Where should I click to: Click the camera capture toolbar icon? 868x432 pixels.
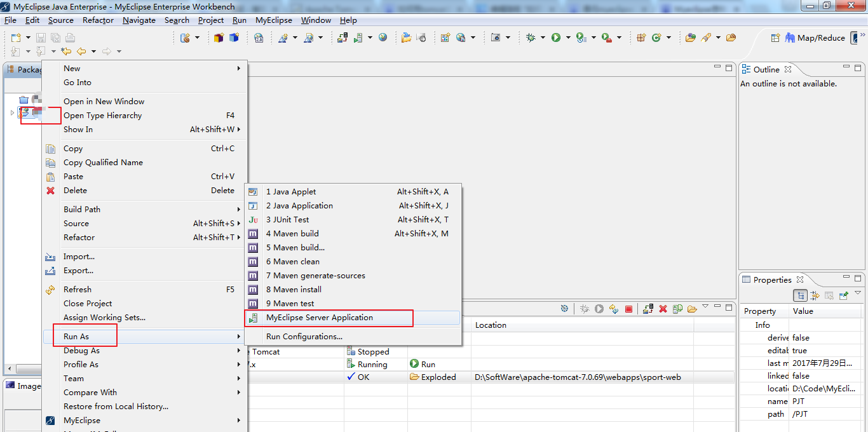pos(496,38)
